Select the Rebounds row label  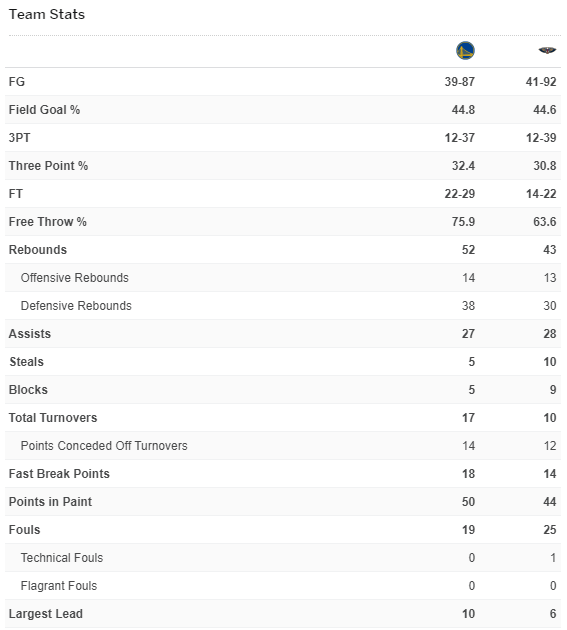tap(38, 250)
